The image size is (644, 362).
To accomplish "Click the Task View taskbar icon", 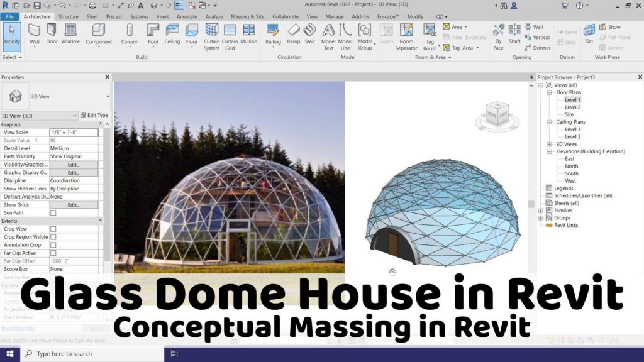I will 174,353.
